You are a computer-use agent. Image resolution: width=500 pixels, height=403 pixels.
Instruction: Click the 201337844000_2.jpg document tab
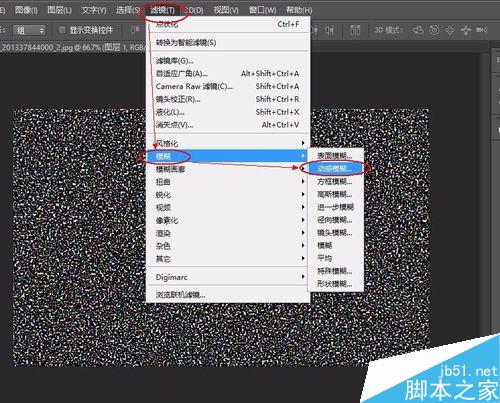72,47
